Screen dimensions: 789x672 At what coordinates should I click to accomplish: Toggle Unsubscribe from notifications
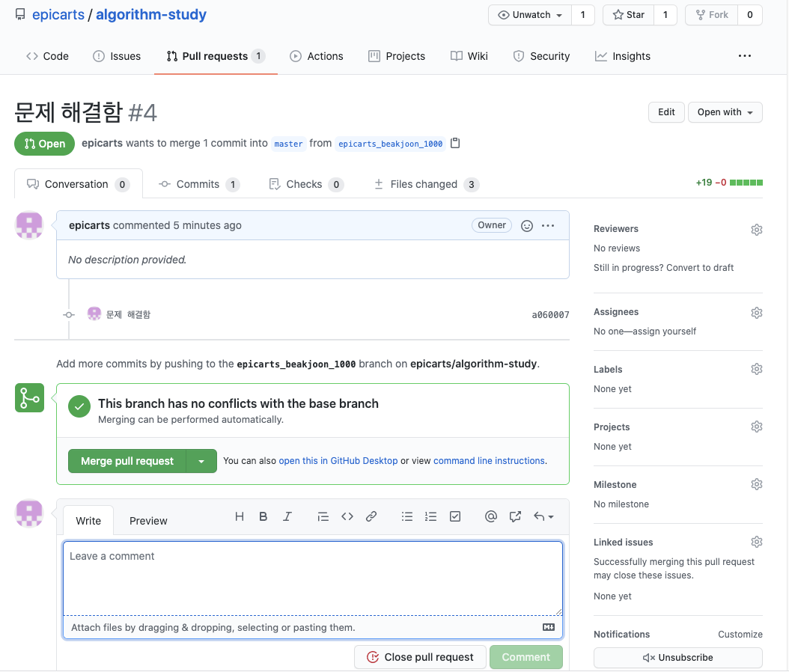[677, 658]
